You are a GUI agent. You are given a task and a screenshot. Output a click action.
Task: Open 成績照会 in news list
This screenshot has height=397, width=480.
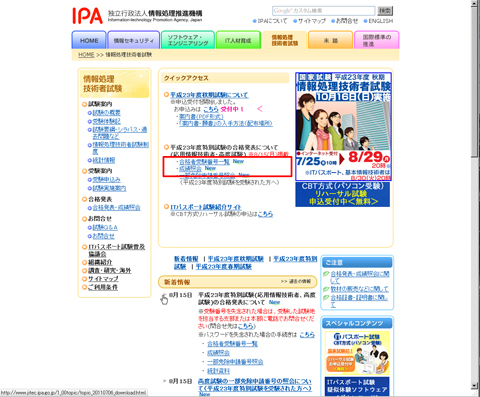[x=218, y=353]
